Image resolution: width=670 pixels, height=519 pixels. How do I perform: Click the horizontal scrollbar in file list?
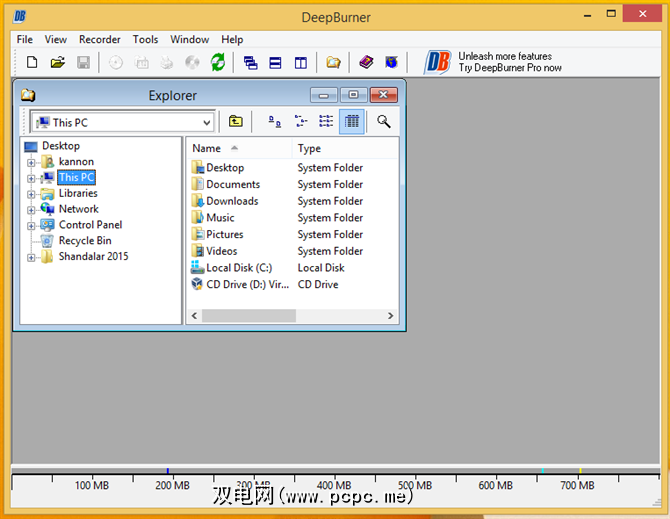pos(250,315)
